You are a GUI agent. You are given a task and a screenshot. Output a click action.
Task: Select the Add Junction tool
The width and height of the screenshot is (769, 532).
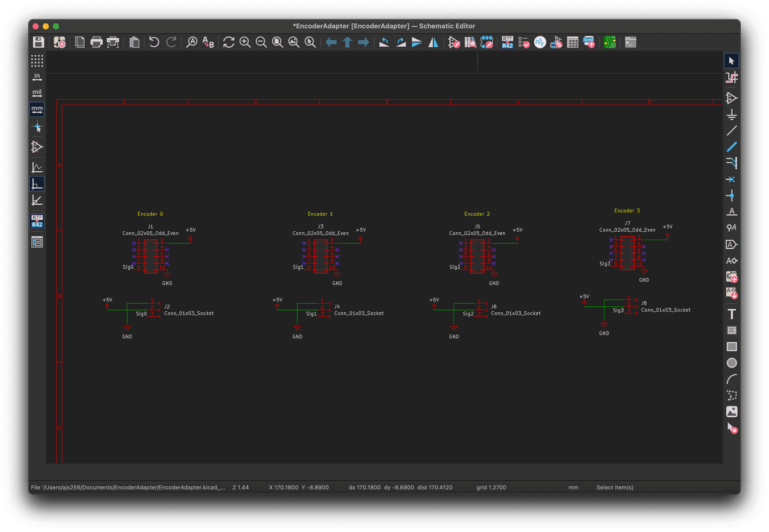[x=731, y=196]
